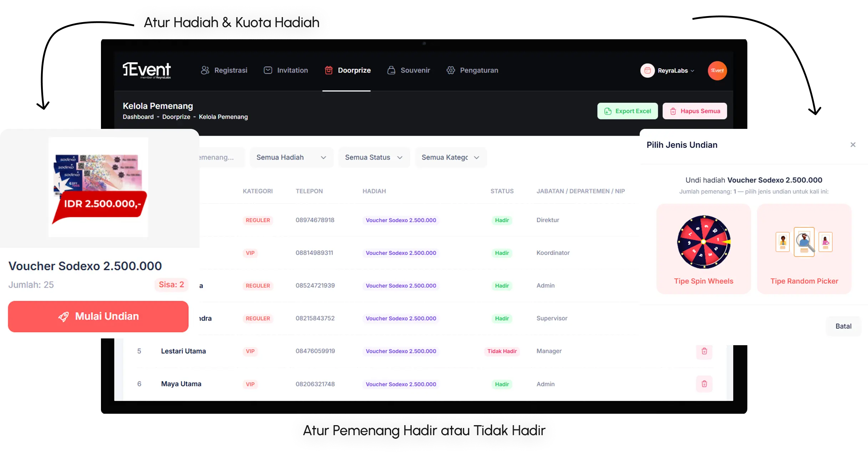Click the Voucher Sodexo tag in Manager row
This screenshot has width=868, height=458.
coord(401,351)
